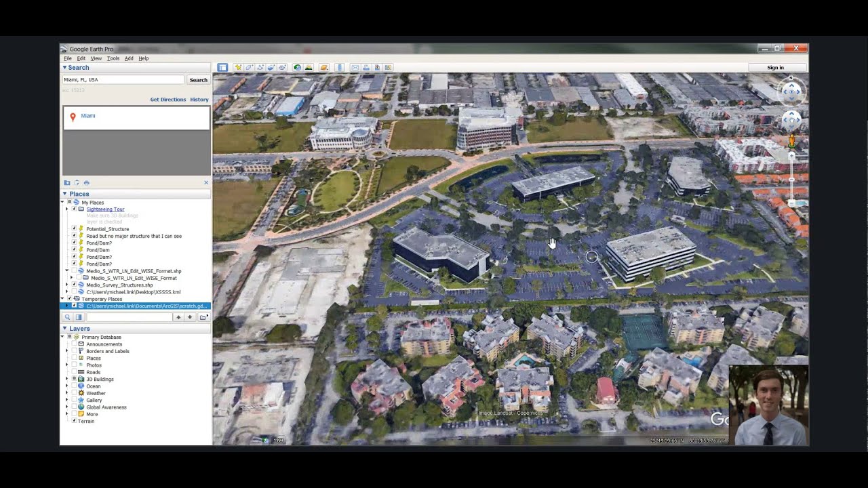This screenshot has height=488, width=868.
Task: Open the planet switcher toolbar icon
Action: pyautogui.click(x=324, y=68)
